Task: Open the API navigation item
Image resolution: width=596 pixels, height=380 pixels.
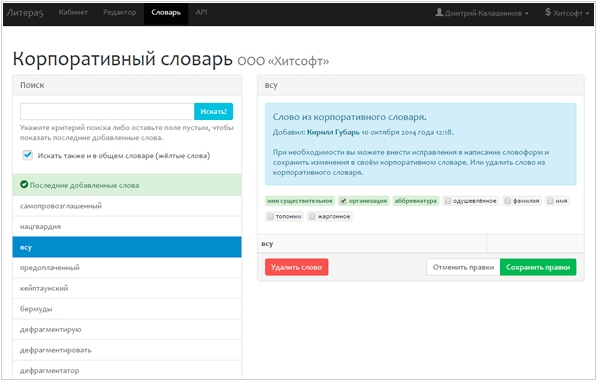Action: [x=201, y=13]
